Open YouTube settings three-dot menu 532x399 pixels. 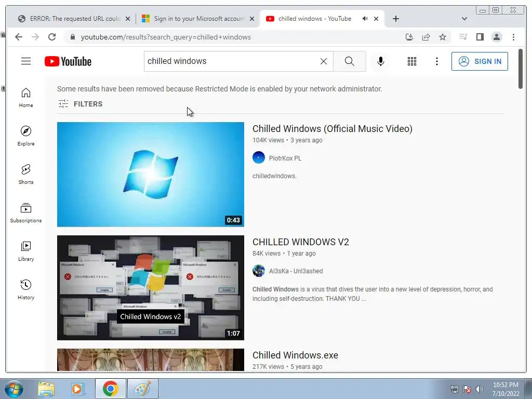tap(436, 61)
